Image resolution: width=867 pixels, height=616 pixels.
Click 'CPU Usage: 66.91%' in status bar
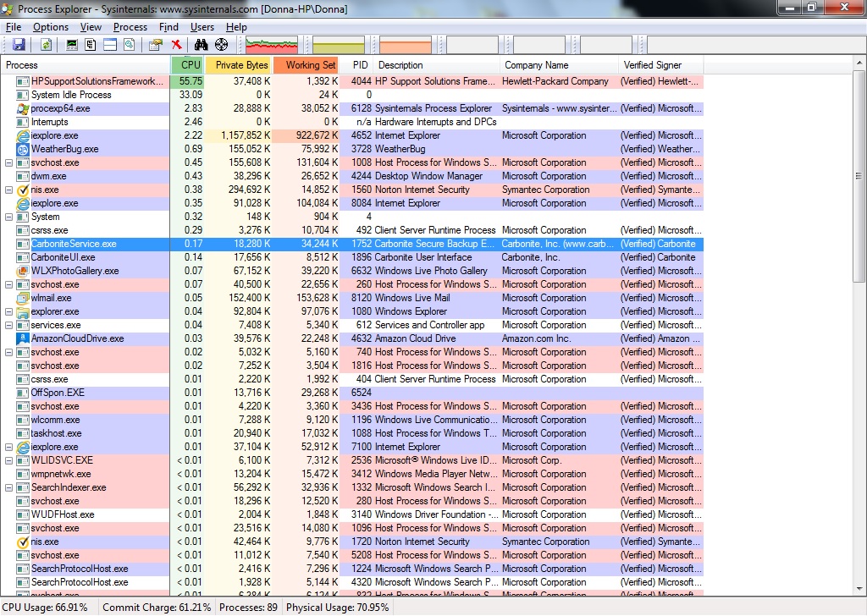[x=45, y=608]
